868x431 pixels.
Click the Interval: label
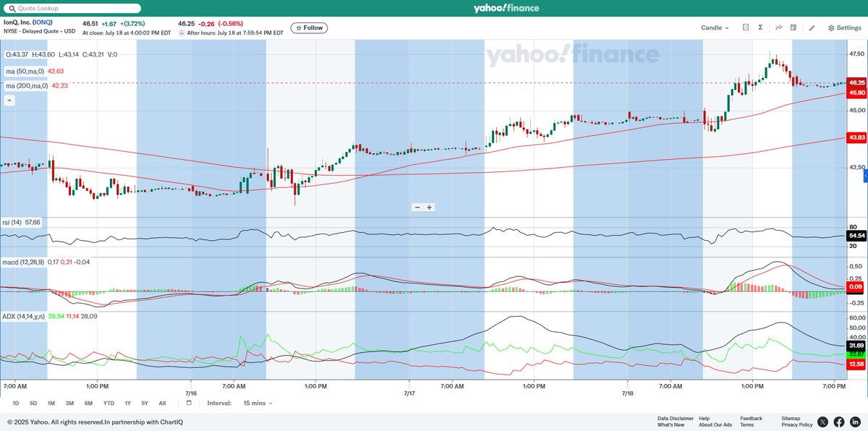(219, 403)
